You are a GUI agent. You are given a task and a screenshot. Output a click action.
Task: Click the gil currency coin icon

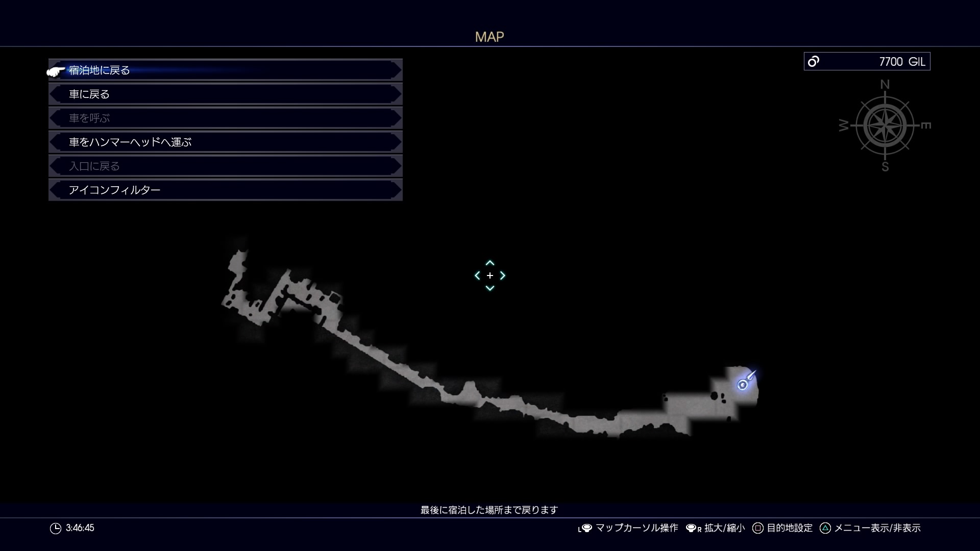tap(814, 62)
